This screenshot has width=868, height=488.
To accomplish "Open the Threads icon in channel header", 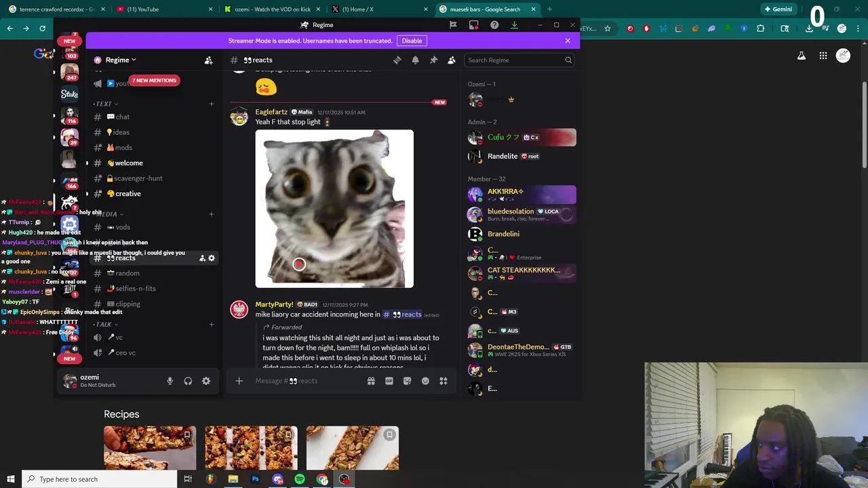I will (x=397, y=60).
